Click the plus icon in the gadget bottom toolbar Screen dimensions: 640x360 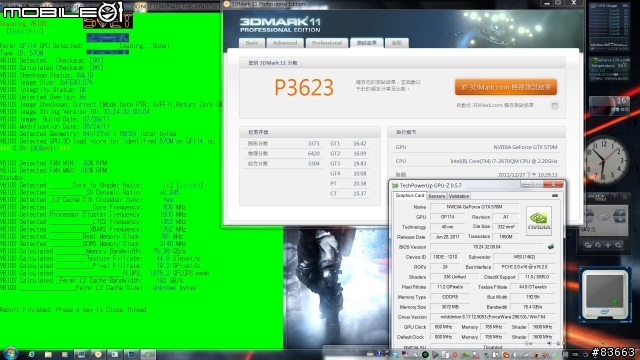tap(608, 245)
